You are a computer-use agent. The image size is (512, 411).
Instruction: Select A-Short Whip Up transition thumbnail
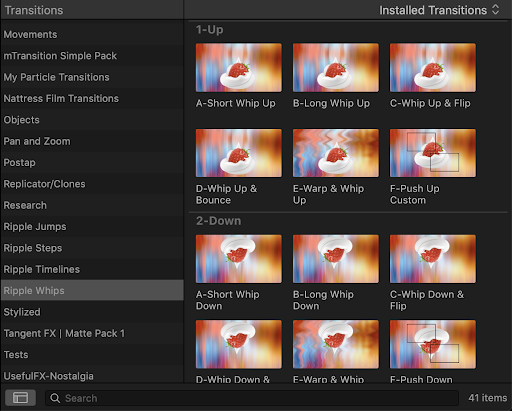239,68
